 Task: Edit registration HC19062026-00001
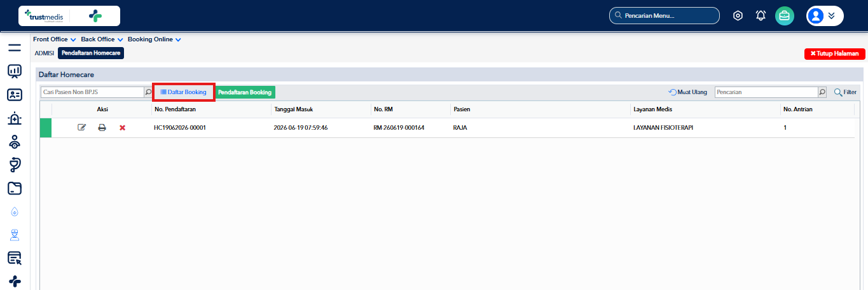coord(81,128)
